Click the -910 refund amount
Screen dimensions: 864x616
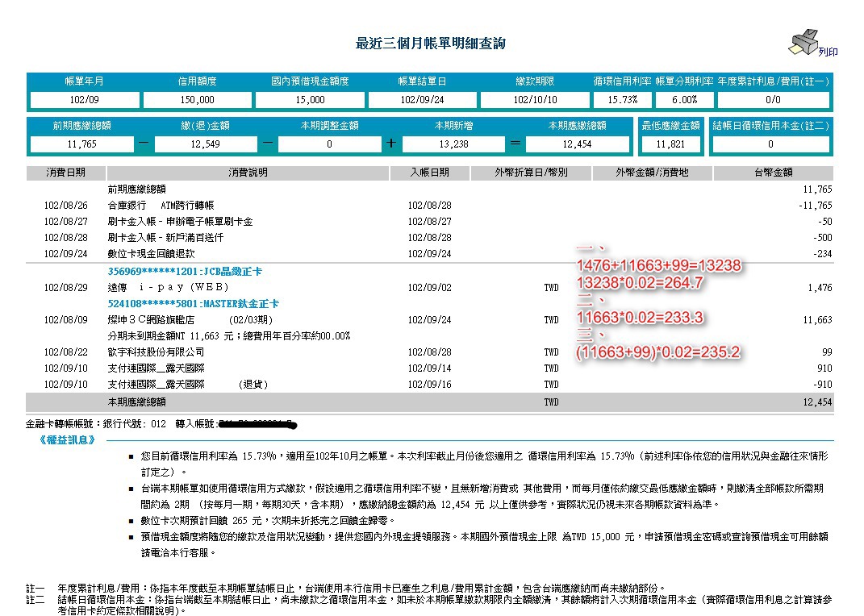click(823, 385)
